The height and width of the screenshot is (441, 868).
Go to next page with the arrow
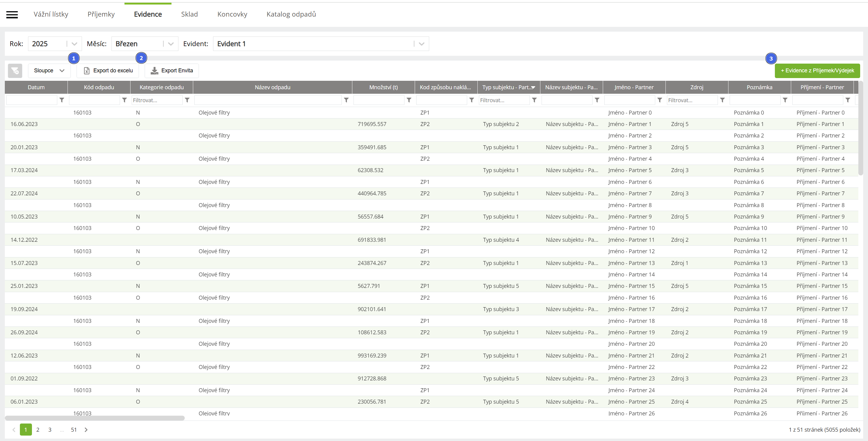point(86,430)
